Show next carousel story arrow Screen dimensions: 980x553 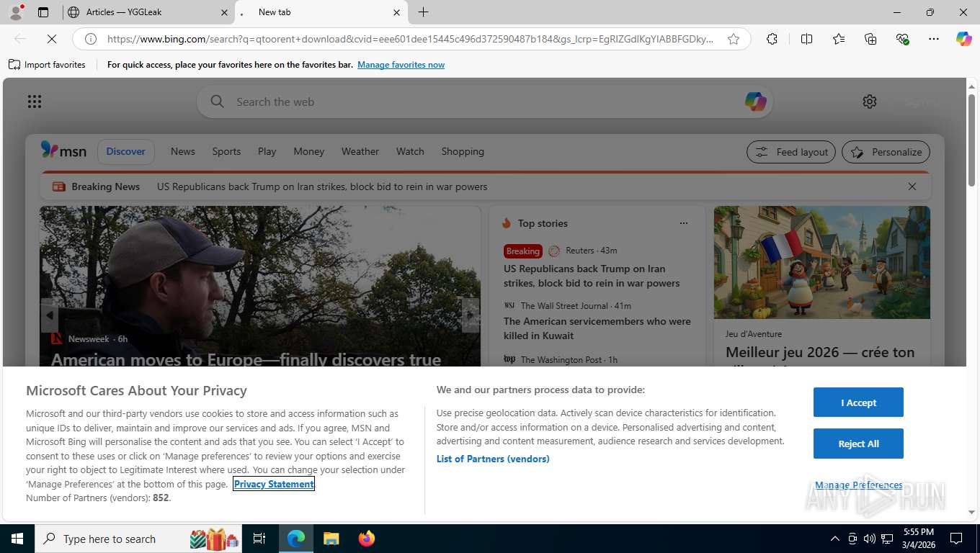(x=471, y=315)
